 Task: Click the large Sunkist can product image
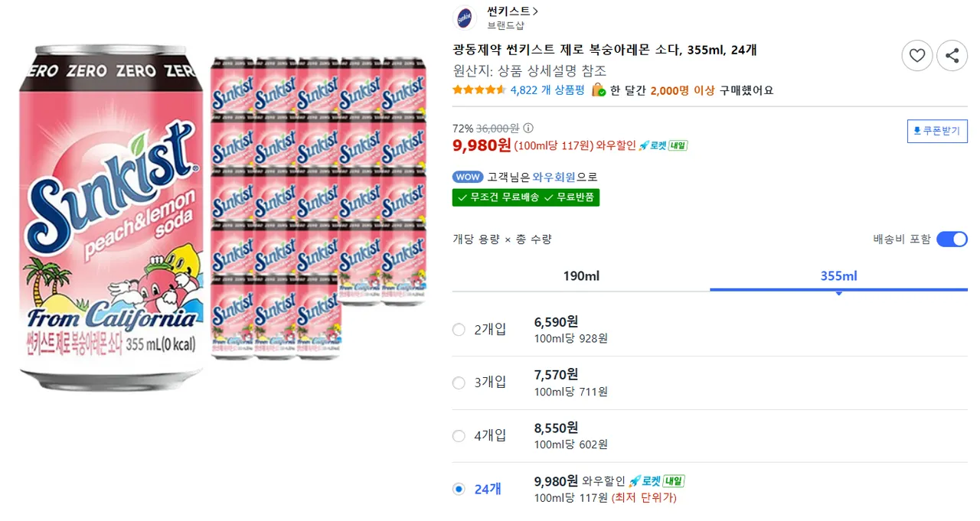(112, 218)
